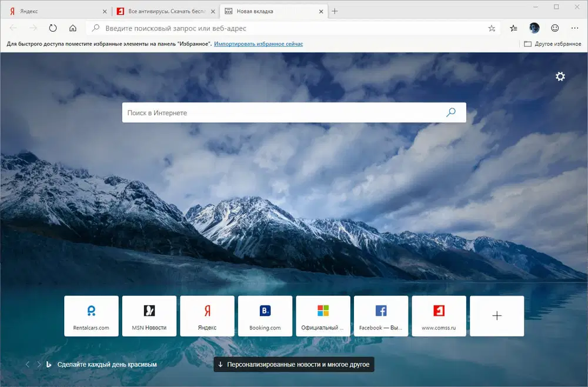Viewport: 588px width, 387px height.
Task: Open the profile avatar icon
Action: coord(534,28)
